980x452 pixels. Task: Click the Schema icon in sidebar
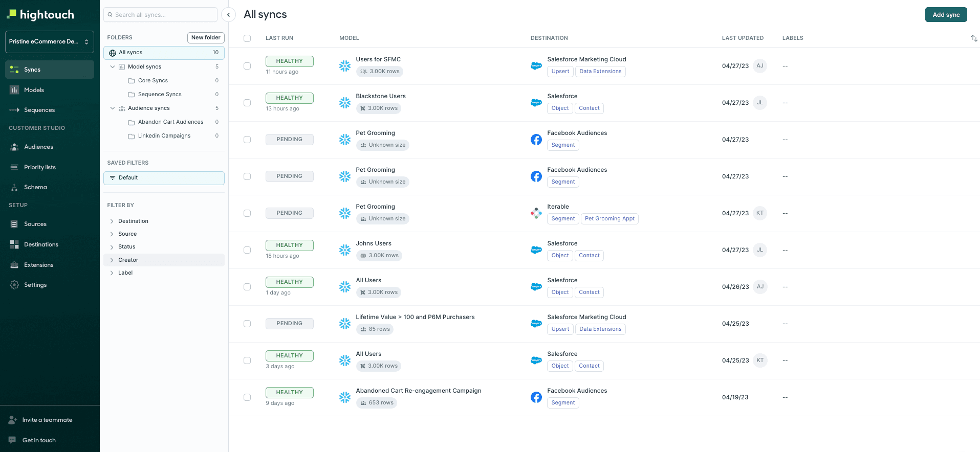tap(14, 188)
